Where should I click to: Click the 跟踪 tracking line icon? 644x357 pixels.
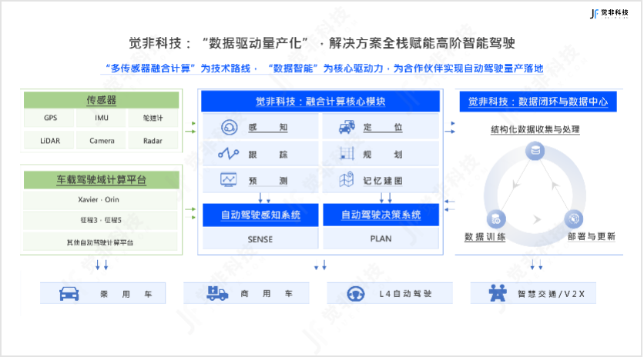pyautogui.click(x=228, y=154)
